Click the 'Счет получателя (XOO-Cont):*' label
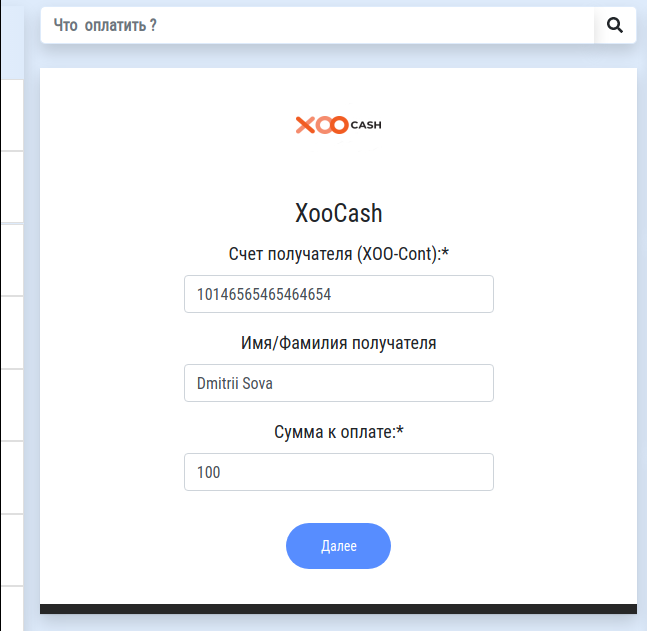 339,254
